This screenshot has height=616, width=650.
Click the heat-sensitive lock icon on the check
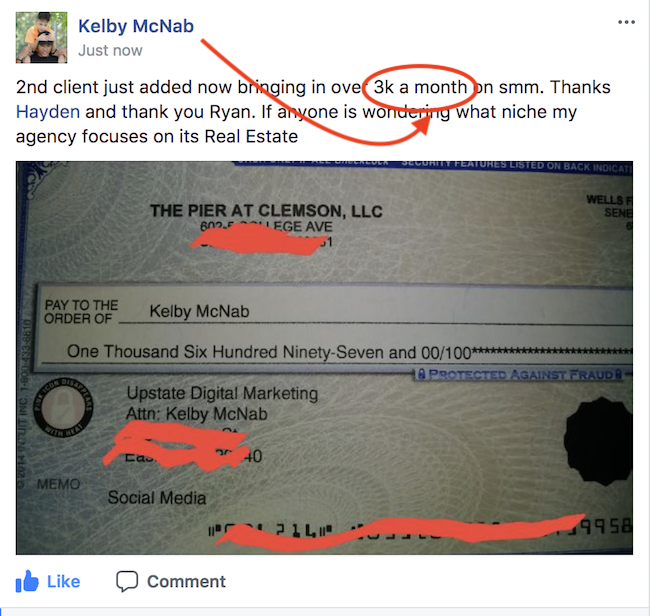[63, 407]
